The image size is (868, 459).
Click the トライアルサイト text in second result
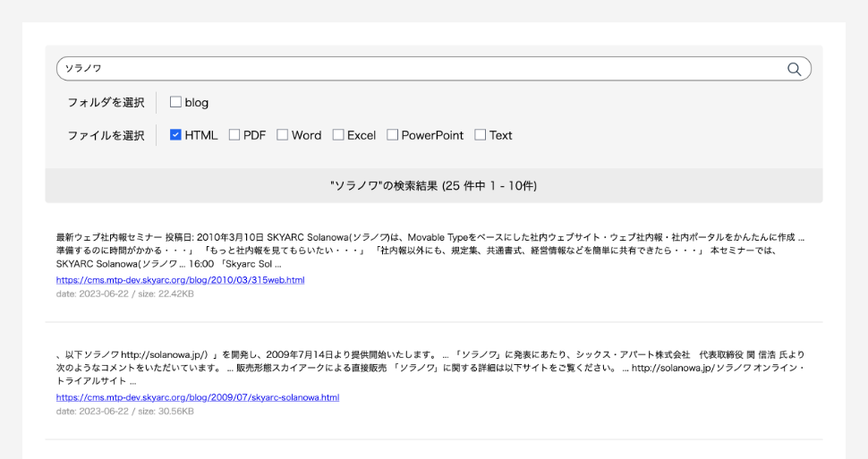tap(89, 381)
